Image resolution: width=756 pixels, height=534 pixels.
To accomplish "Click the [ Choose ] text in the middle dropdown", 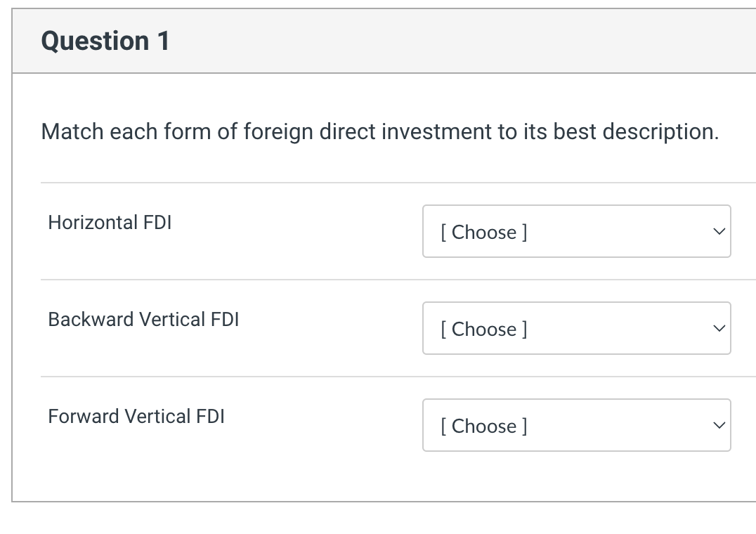I will pos(483,329).
